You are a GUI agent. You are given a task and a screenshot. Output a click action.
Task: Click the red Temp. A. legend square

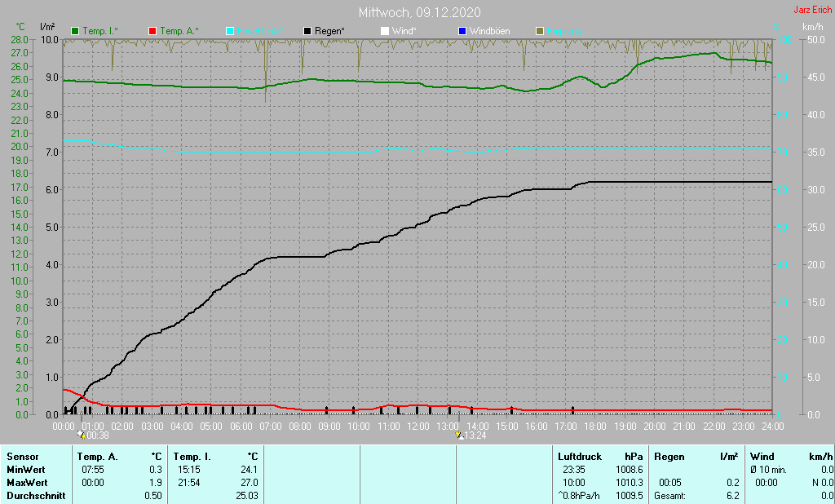[152, 31]
